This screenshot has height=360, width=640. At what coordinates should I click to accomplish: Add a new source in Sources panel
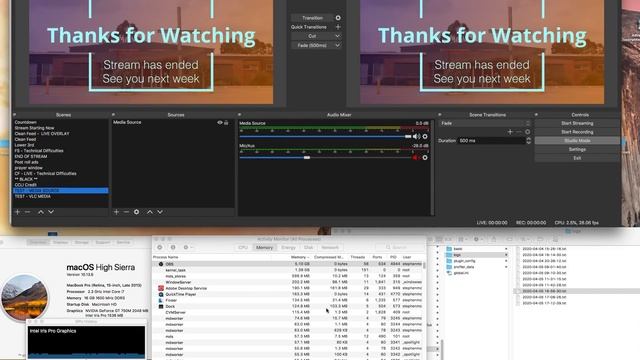point(116,212)
